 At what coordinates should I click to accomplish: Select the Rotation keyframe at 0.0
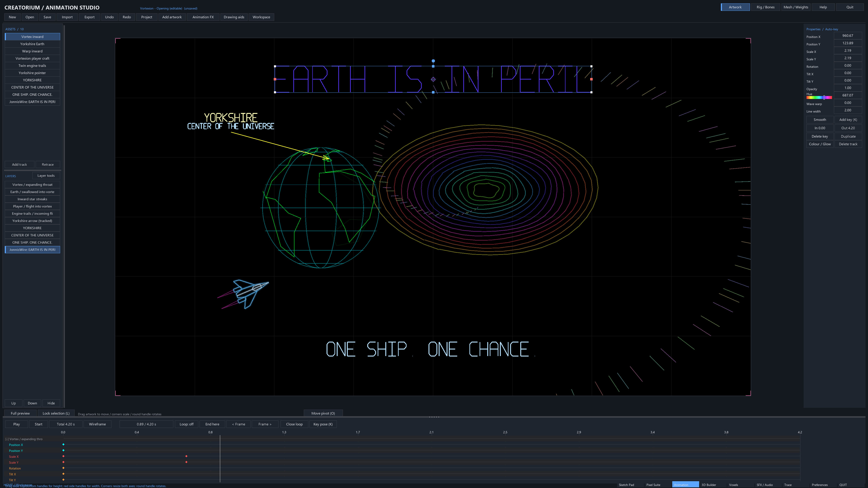63,468
